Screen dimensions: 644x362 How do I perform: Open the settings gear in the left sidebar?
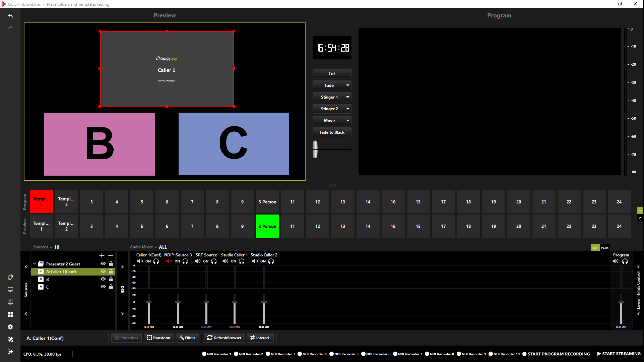(x=10, y=327)
